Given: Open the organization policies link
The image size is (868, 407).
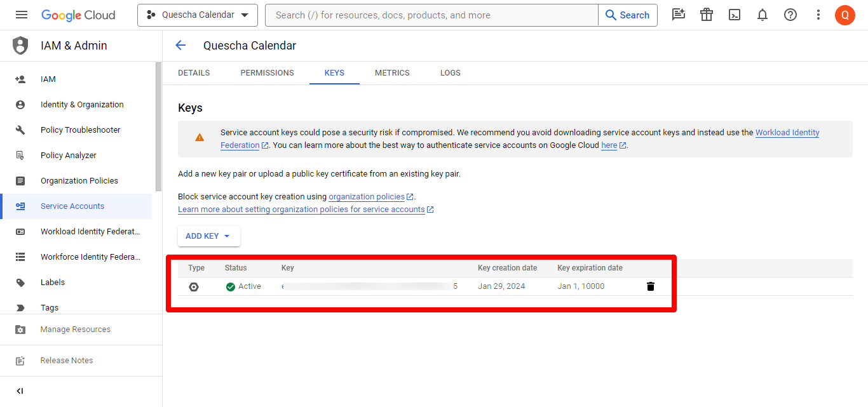Looking at the screenshot, I should [367, 197].
